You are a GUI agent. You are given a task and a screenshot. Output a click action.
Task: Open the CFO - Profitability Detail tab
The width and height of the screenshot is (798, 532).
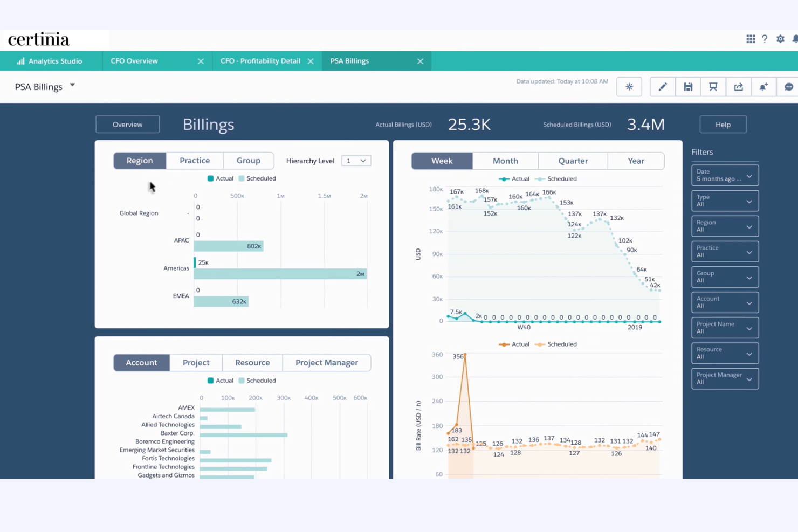click(260, 60)
